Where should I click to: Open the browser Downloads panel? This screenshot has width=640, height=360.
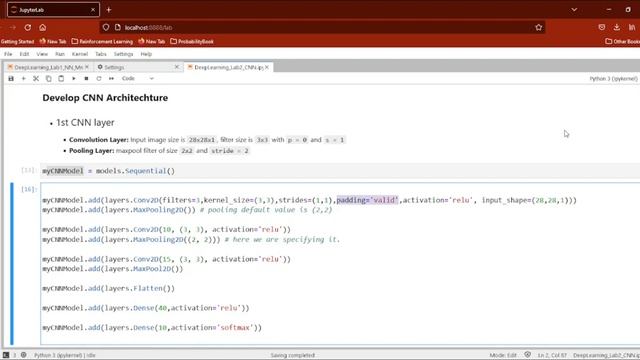(x=617, y=27)
